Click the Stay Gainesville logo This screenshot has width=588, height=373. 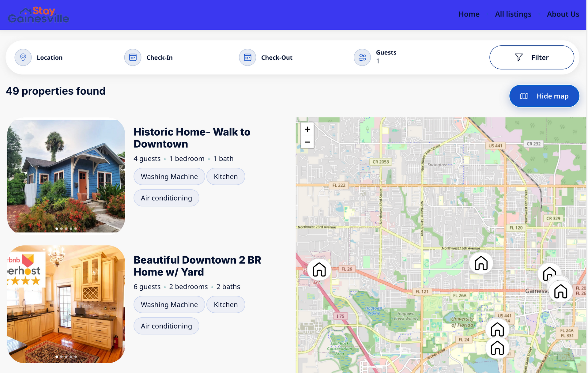[39, 15]
